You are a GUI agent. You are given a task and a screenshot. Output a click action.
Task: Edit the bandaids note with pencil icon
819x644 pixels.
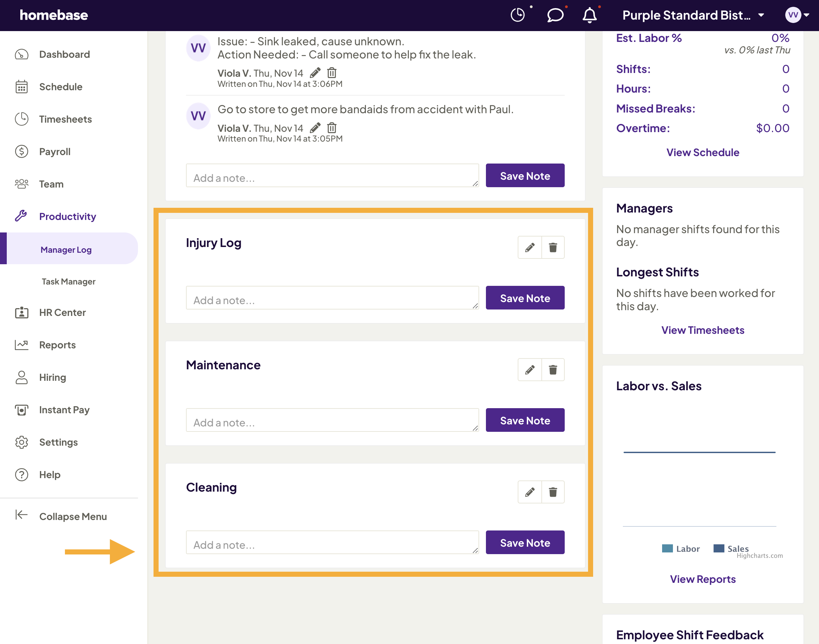click(315, 128)
